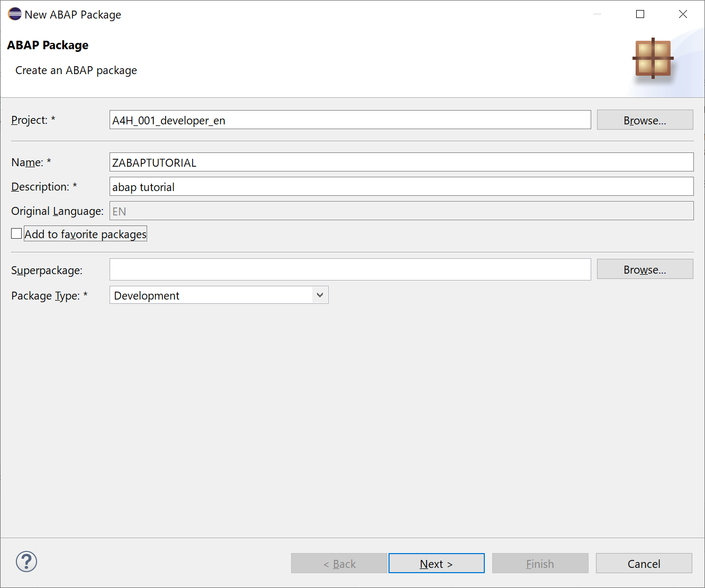Viewport: 705px width, 588px height.
Task: Focus the Description field with abap tutorial
Action: point(401,187)
